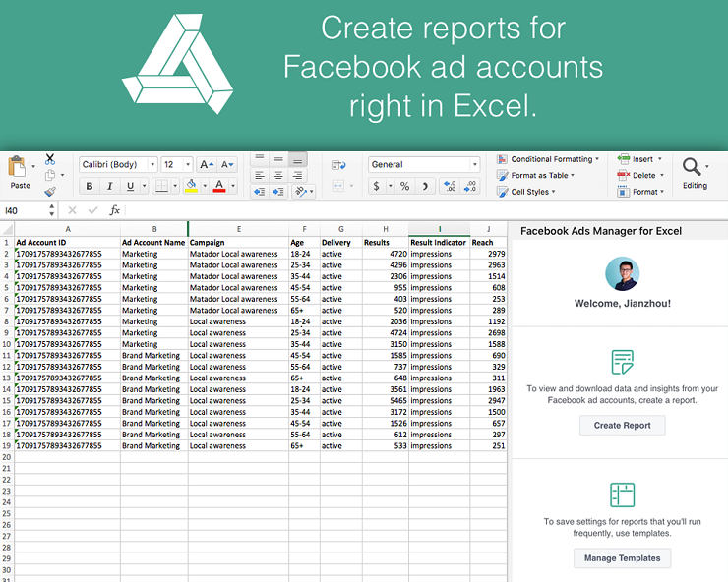728x582 pixels.
Task: Click the Create Report button
Action: [x=622, y=426]
